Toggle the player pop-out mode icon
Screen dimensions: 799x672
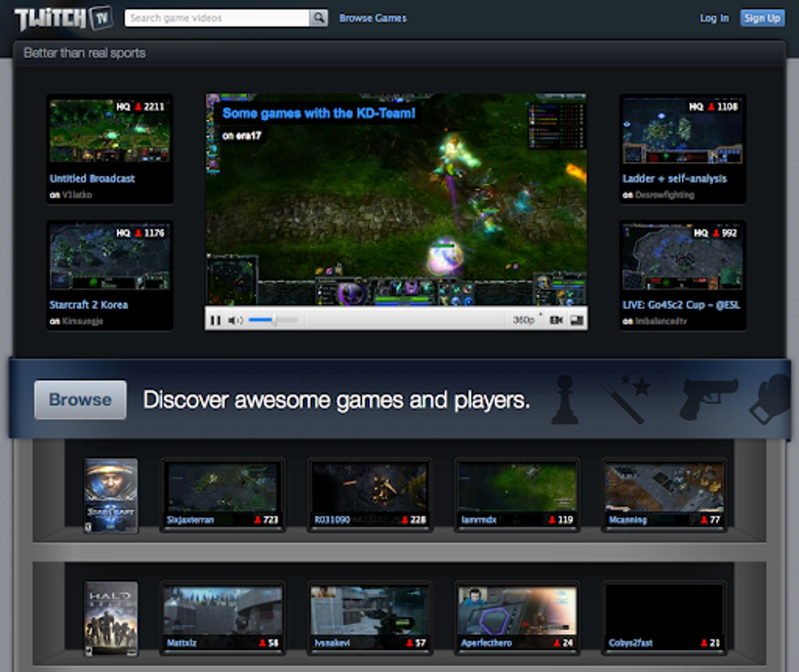577,320
